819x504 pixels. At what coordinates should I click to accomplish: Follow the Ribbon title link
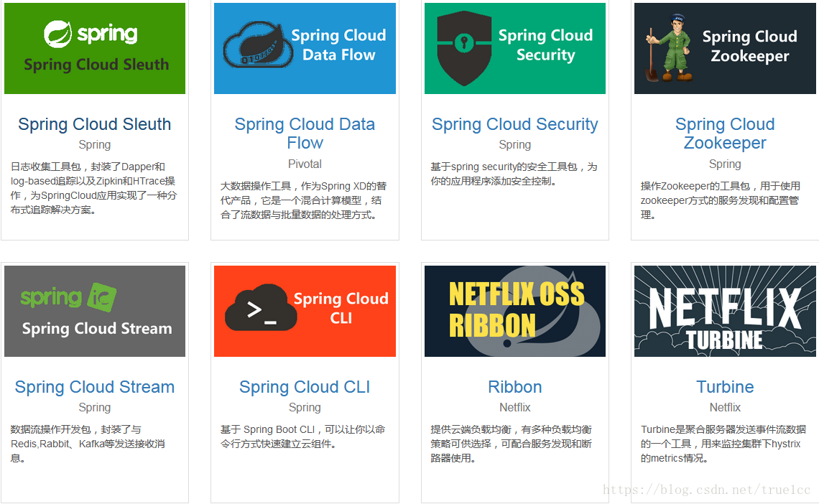tap(515, 387)
